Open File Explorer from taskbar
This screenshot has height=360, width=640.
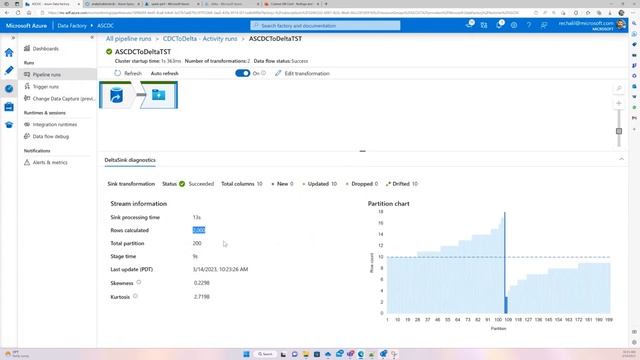click(305, 354)
